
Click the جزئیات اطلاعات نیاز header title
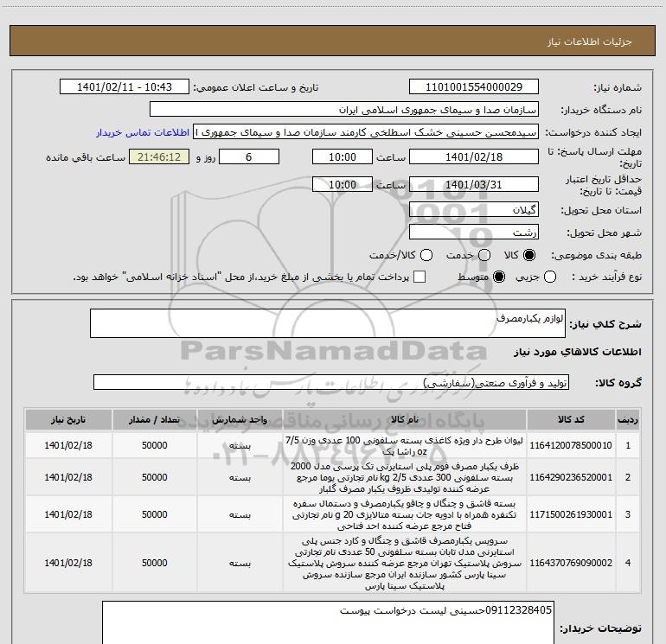[589, 41]
